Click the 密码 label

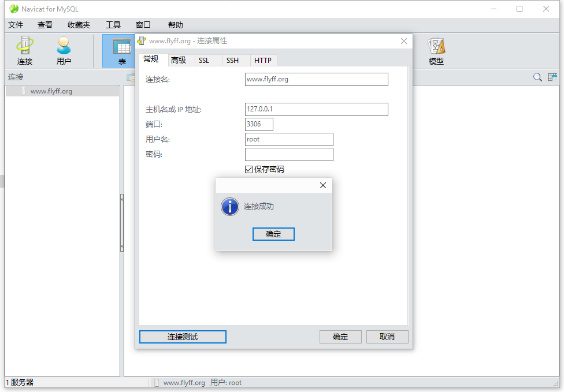154,155
